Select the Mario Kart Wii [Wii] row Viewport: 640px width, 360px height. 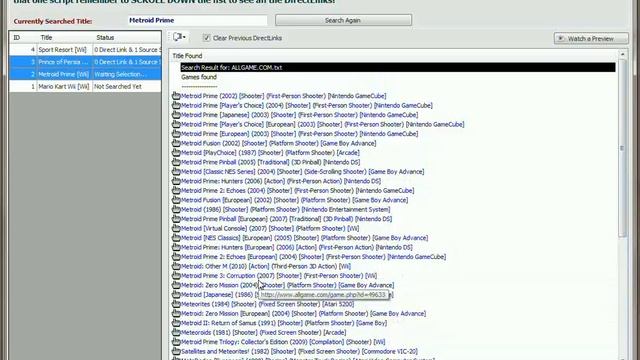coord(85,87)
